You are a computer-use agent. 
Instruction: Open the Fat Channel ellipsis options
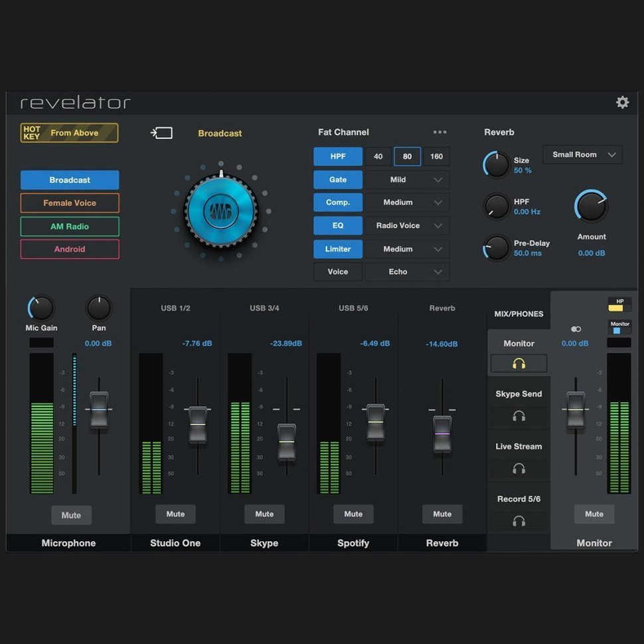click(x=440, y=132)
